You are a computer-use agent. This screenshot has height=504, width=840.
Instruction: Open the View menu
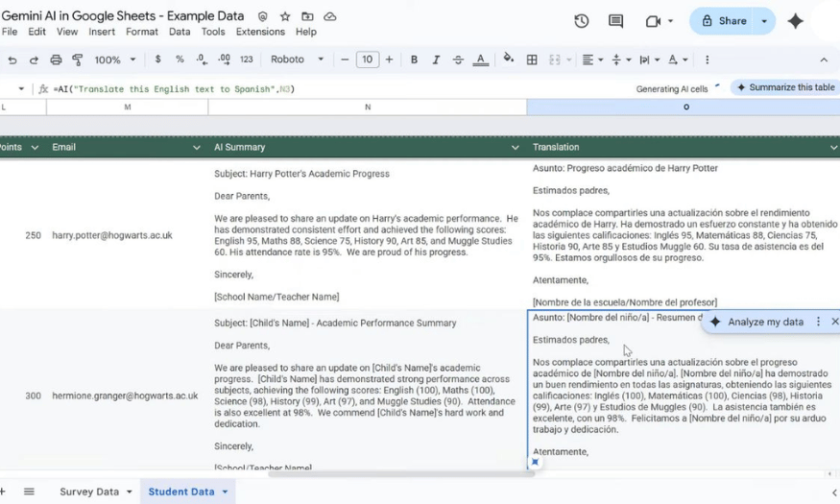click(x=67, y=32)
